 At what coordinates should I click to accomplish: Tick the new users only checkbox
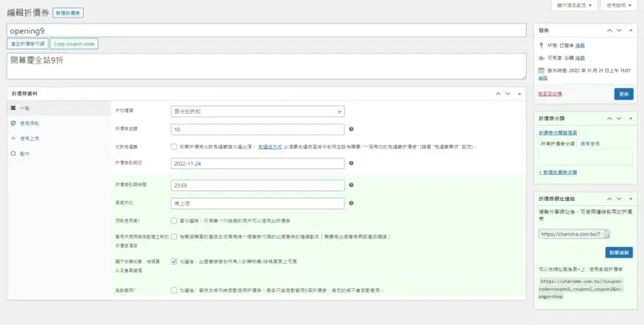174,220
